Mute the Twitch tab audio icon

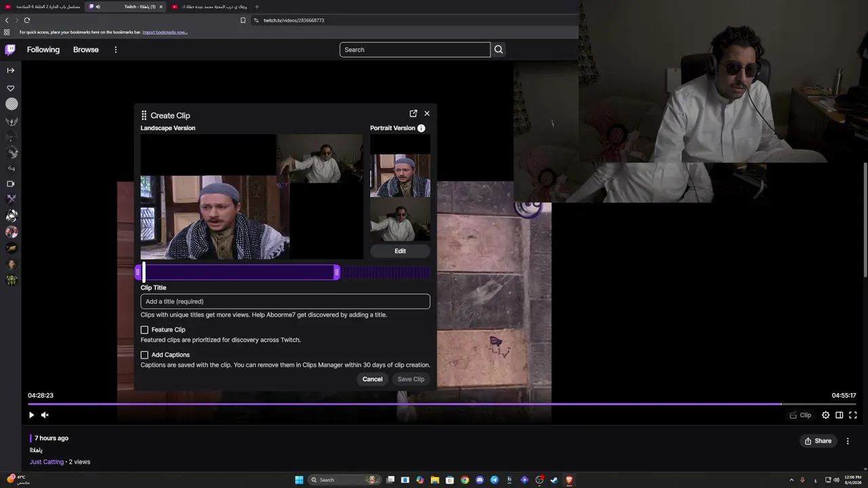click(x=98, y=7)
